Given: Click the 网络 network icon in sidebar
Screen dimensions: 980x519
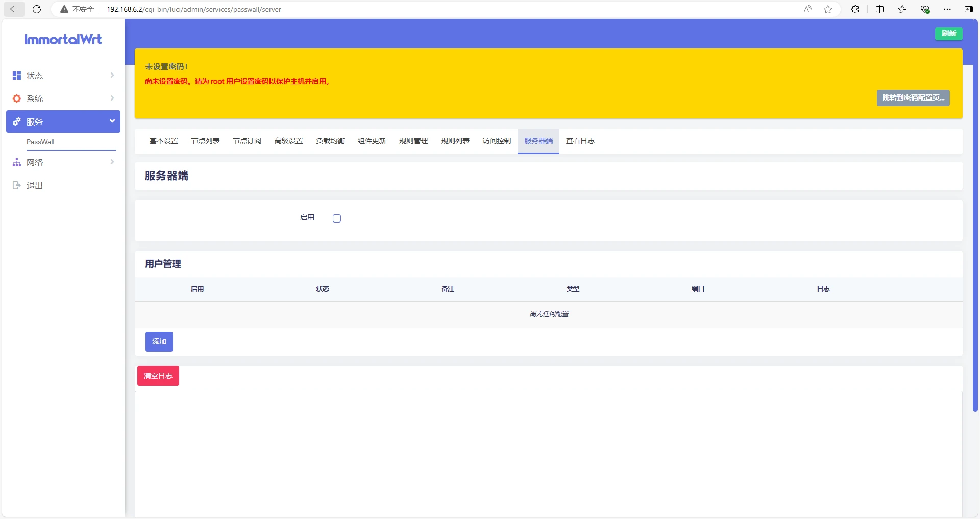Looking at the screenshot, I should coord(17,162).
